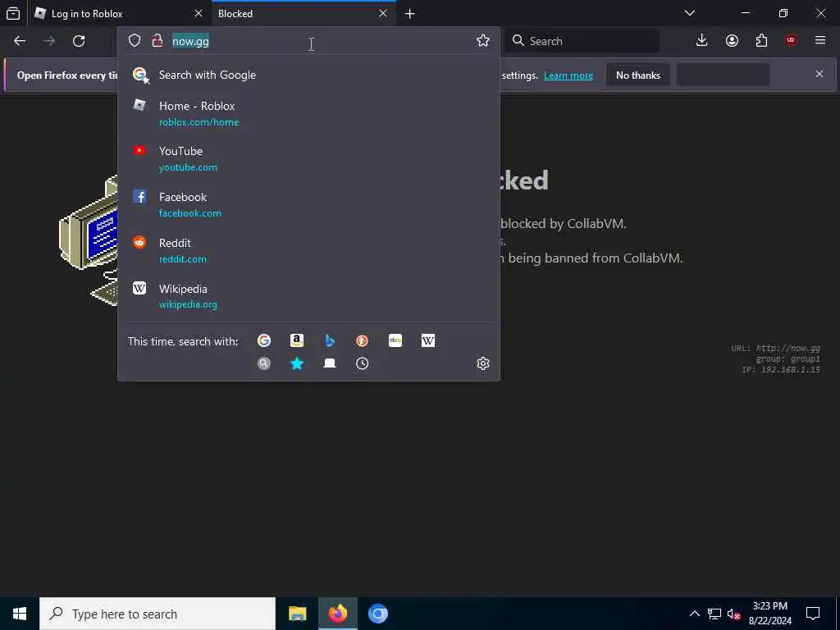The height and width of the screenshot is (630, 840).
Task: Choose Search with Google suggestion
Action: click(308, 75)
